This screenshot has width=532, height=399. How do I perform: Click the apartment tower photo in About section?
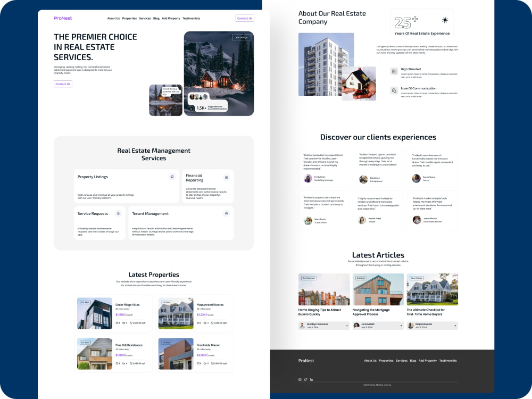(326, 64)
